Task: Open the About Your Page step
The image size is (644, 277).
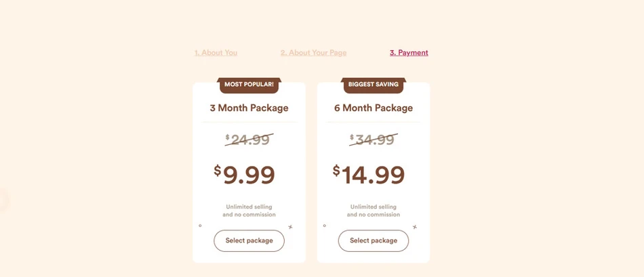Action: (313, 53)
